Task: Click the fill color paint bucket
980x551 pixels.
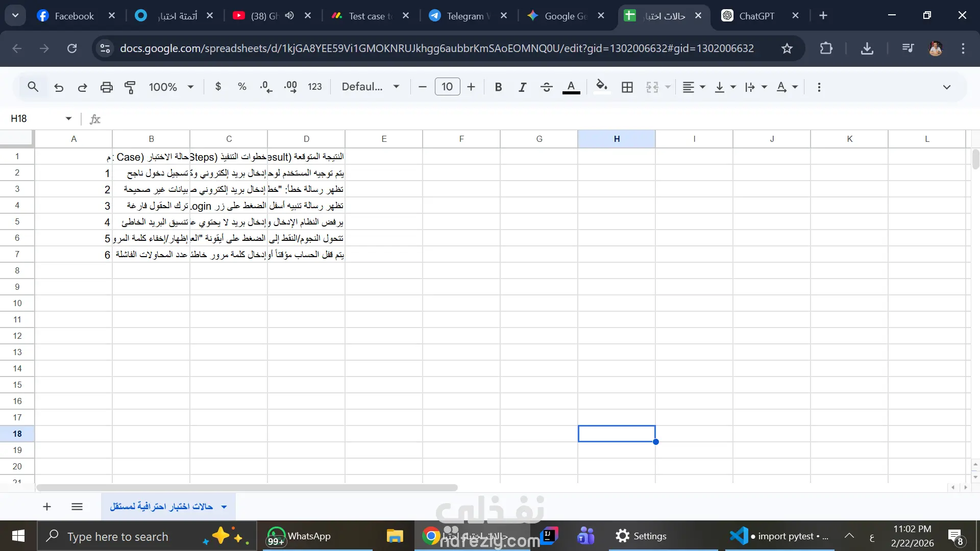Action: pos(602,87)
